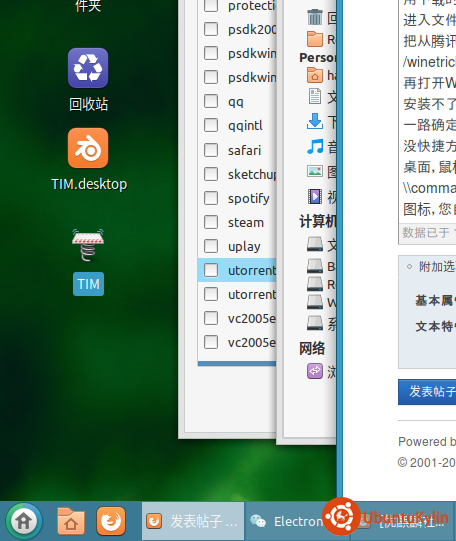Open the Downloads arrow icon in sidebar
Screen dimensions: 456x541
(x=315, y=121)
